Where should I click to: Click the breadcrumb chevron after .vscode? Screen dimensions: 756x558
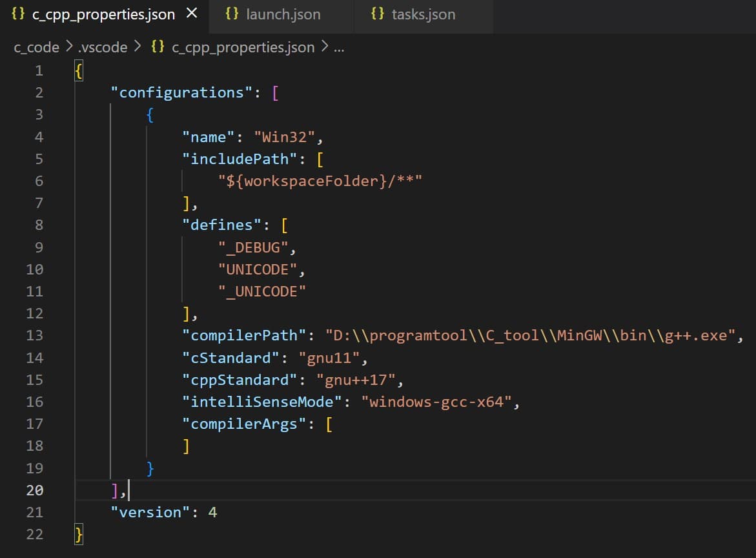click(136, 47)
